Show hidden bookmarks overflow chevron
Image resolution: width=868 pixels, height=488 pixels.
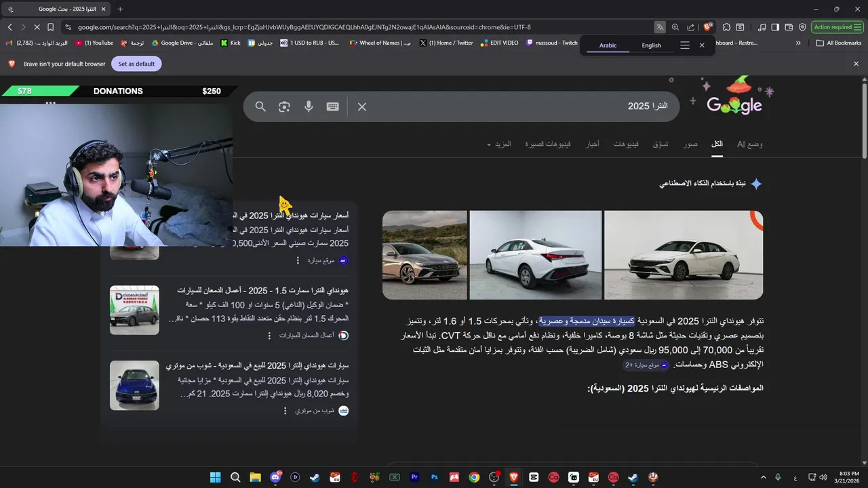point(798,43)
